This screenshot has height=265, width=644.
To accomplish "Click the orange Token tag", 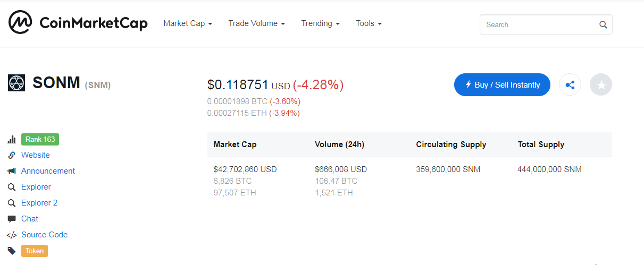I will pyautogui.click(x=35, y=251).
